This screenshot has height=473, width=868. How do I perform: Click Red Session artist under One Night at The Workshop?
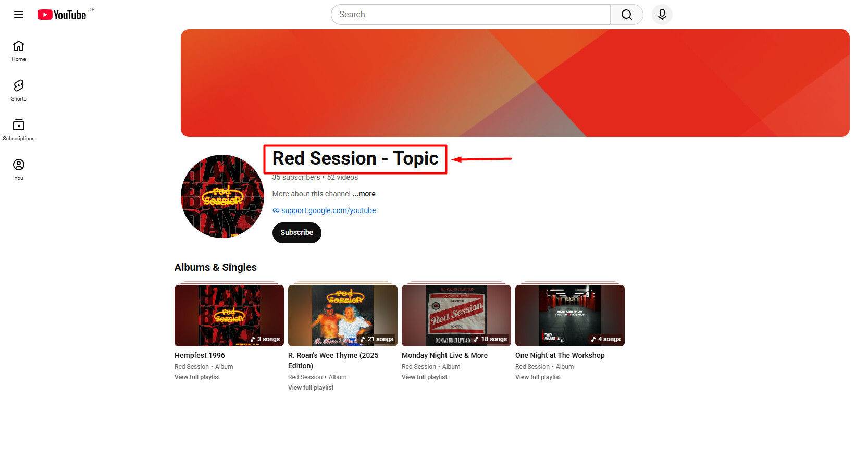pos(532,367)
